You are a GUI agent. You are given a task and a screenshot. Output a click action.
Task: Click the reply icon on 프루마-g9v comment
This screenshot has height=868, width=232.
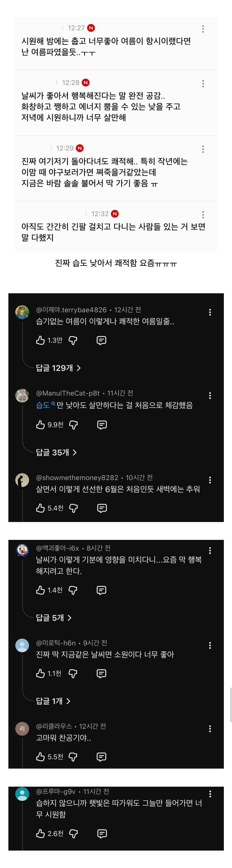[x=102, y=834]
